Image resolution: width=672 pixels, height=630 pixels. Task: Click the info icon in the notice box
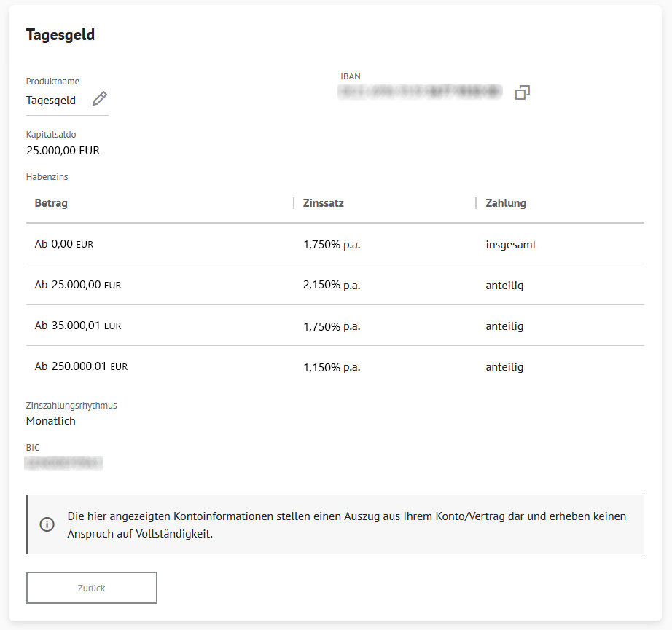(x=47, y=524)
